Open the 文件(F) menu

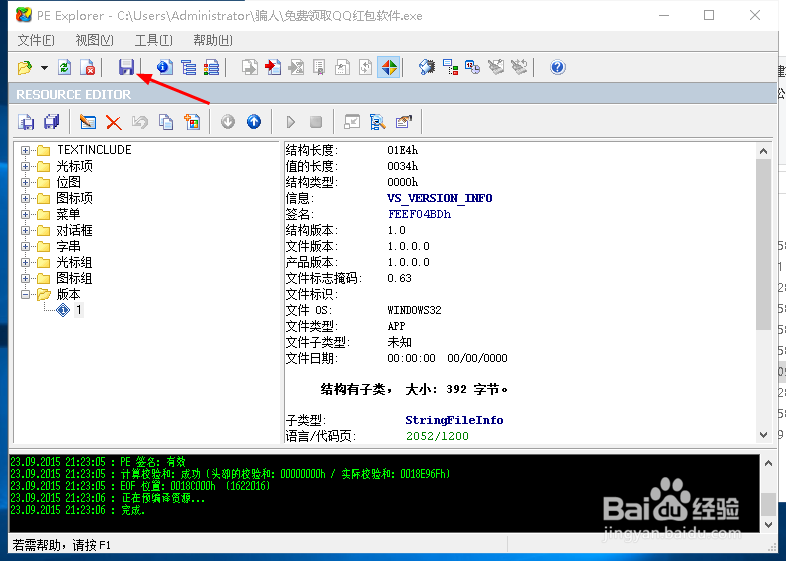[36, 40]
